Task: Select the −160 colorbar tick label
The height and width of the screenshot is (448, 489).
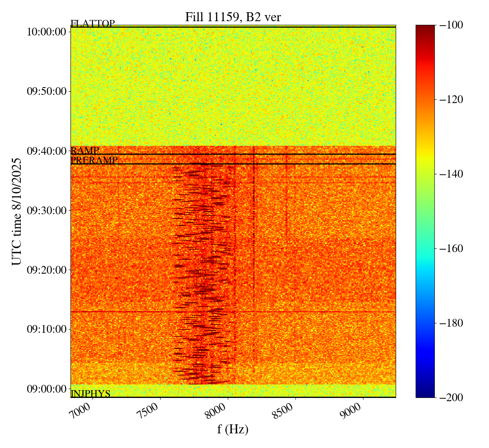Action: (x=451, y=248)
